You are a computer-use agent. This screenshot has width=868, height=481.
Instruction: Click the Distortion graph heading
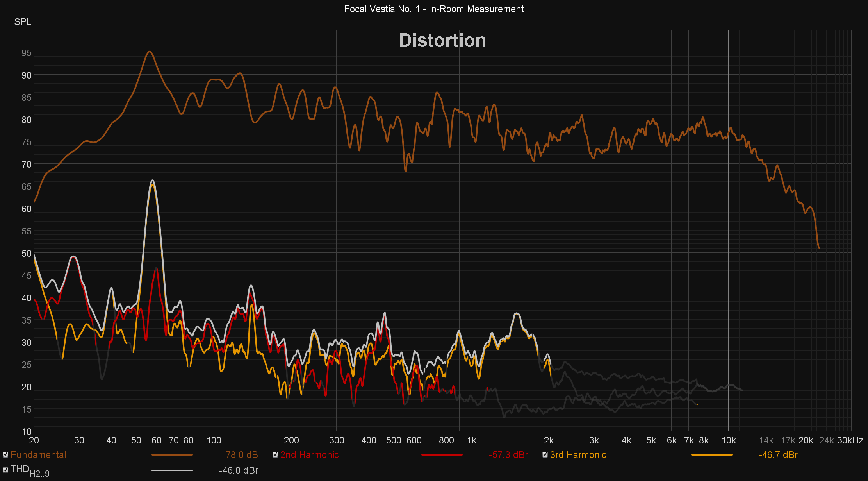pyautogui.click(x=442, y=41)
